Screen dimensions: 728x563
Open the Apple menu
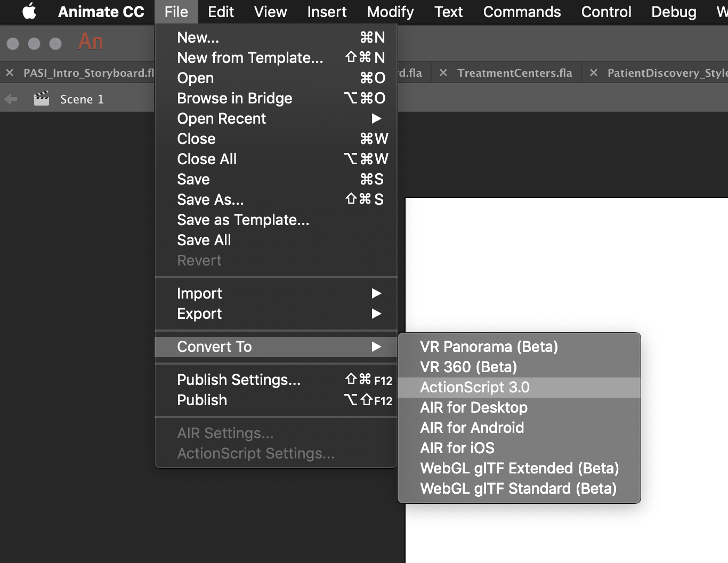(x=29, y=11)
